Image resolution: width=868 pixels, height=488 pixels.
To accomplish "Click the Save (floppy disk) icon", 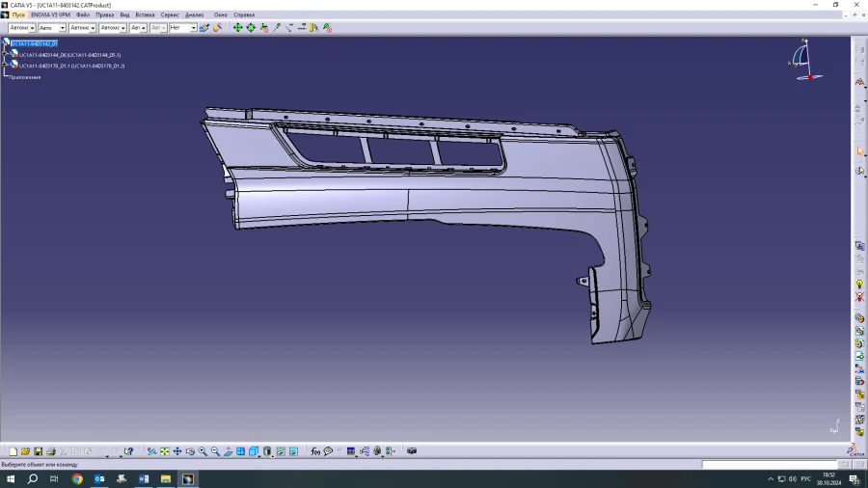I will [39, 451].
